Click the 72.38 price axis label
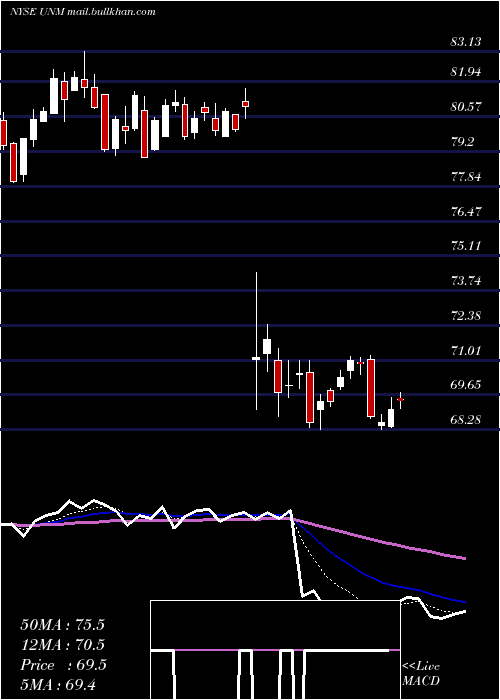 tap(466, 315)
